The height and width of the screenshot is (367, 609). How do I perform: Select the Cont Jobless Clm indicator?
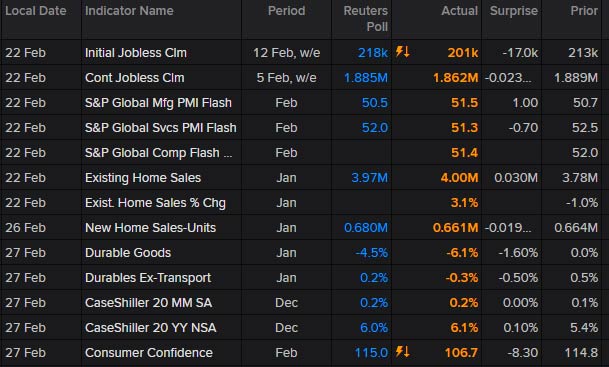tap(134, 78)
